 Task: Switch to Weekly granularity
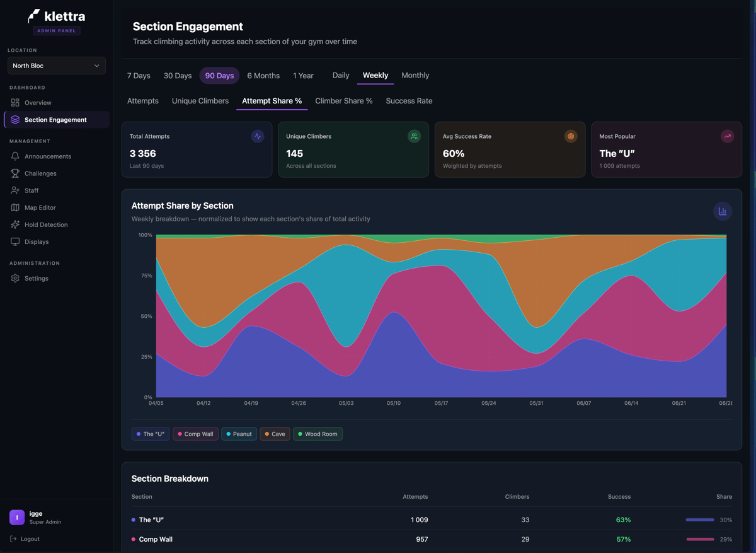click(375, 75)
